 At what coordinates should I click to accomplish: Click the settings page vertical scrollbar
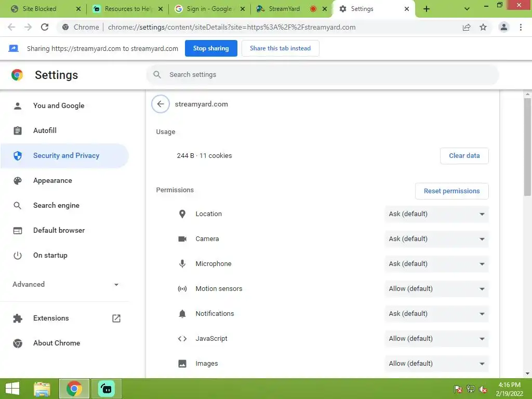tap(527, 147)
